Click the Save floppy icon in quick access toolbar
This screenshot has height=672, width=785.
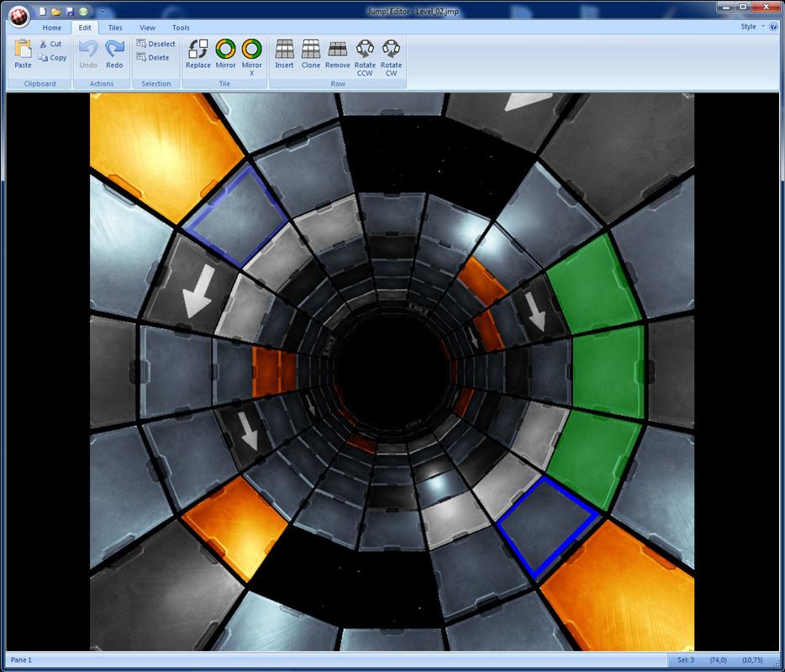coord(70,11)
